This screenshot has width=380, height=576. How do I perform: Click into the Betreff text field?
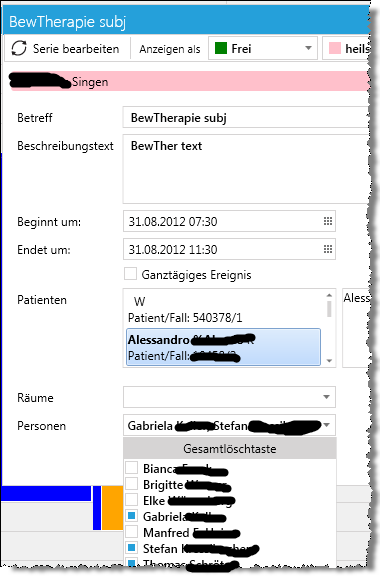(x=245, y=118)
